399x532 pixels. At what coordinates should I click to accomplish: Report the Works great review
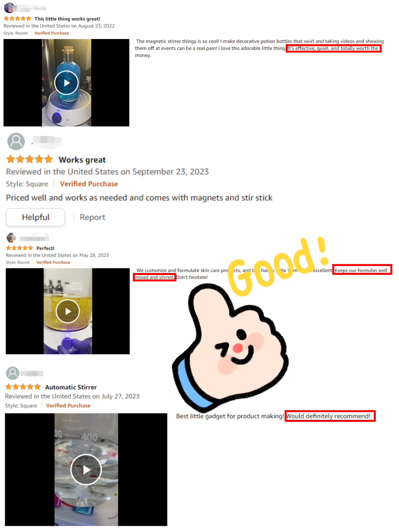tap(92, 217)
